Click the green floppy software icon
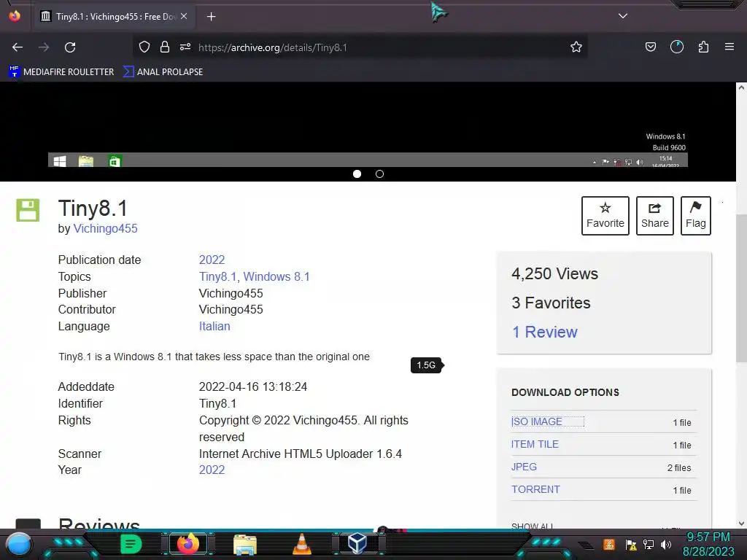The width and height of the screenshot is (747, 560). pyautogui.click(x=28, y=210)
